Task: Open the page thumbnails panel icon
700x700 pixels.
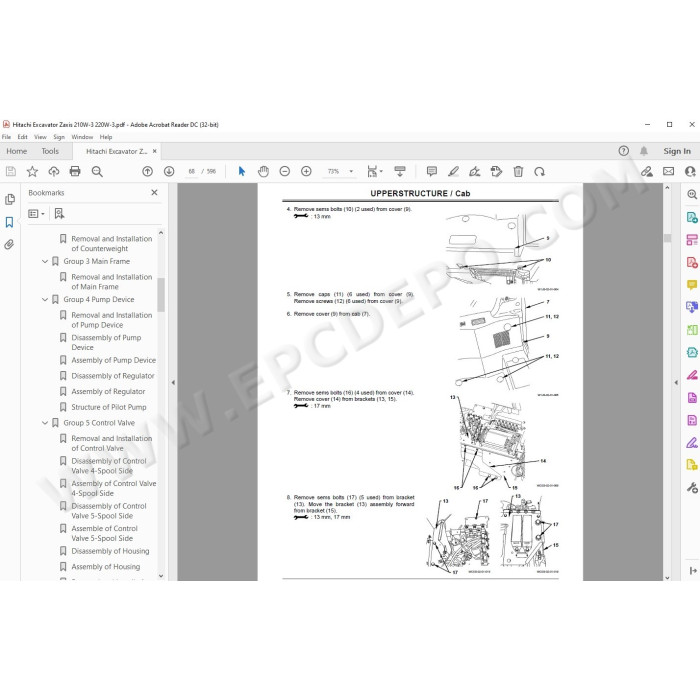Action: click(9, 199)
